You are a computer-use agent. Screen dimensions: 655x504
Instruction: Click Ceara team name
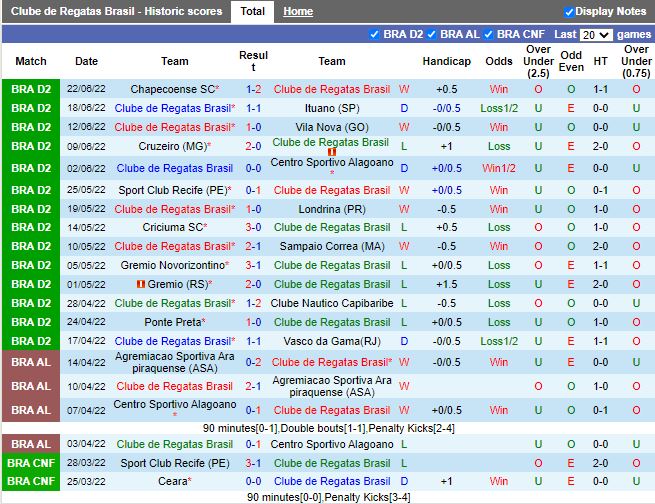173,481
